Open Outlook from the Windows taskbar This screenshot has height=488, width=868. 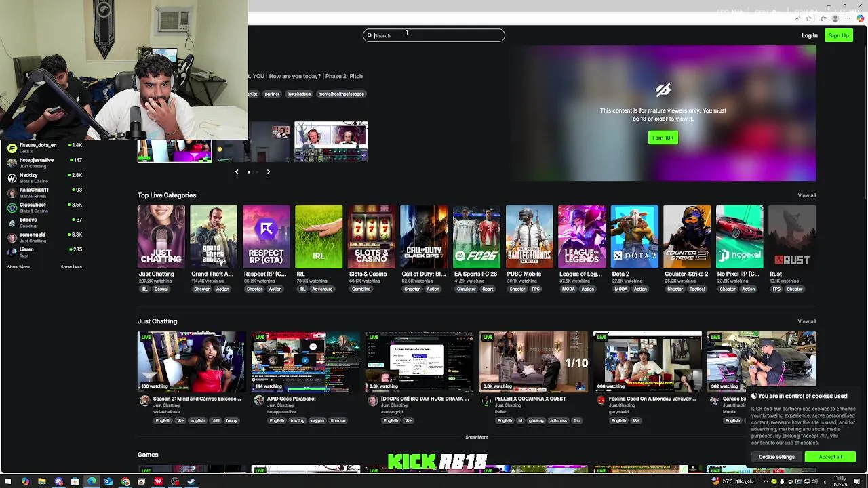click(x=108, y=482)
